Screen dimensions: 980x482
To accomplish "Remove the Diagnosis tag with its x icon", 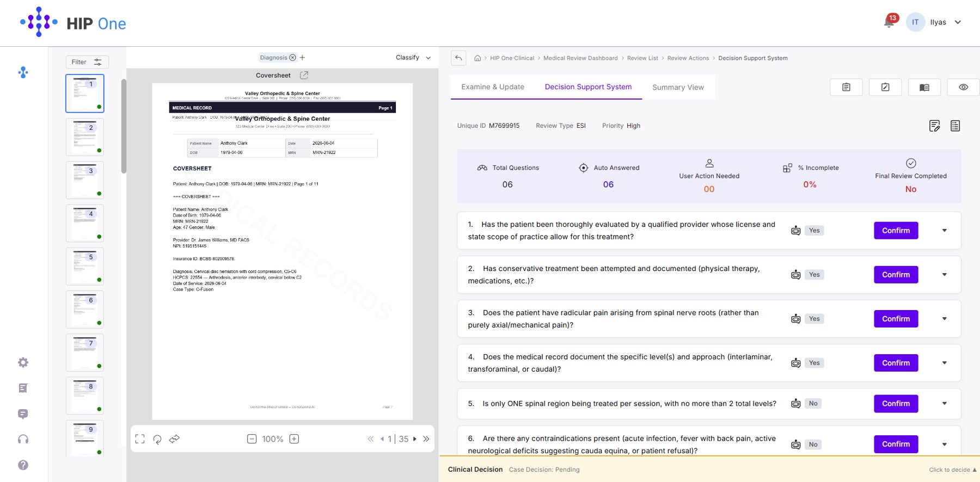I will tap(293, 58).
